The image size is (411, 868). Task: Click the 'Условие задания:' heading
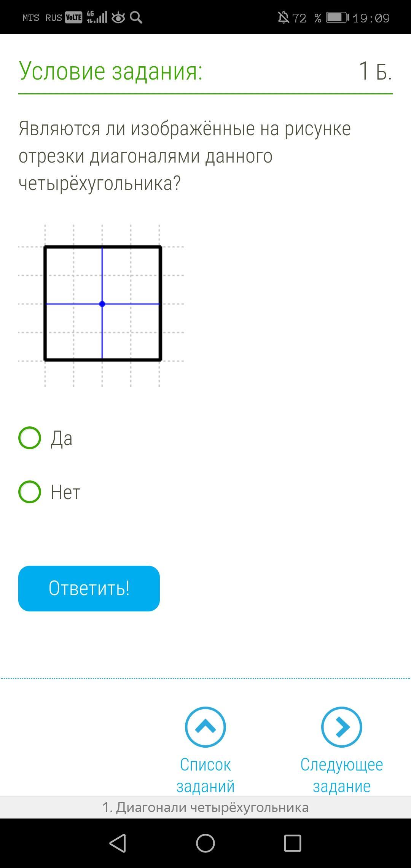tap(111, 71)
